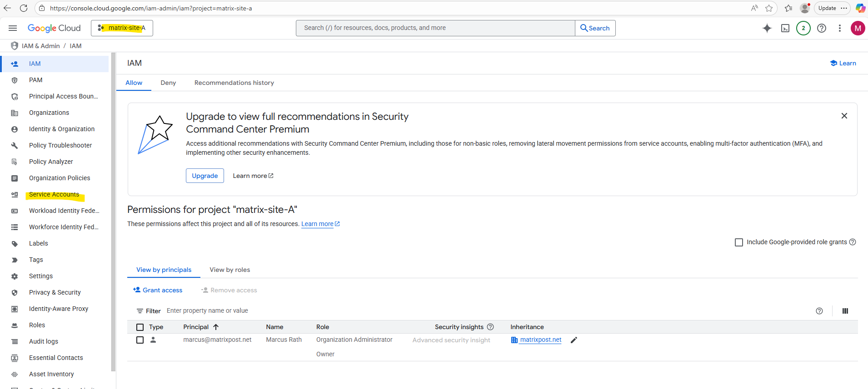Open the help question mark icon in header
This screenshot has width=868, height=389.
(x=822, y=28)
